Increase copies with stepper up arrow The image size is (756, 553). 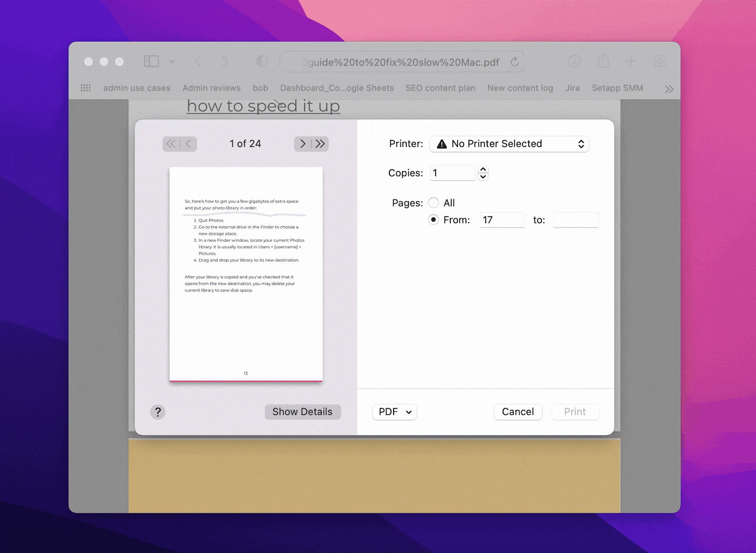click(x=483, y=169)
